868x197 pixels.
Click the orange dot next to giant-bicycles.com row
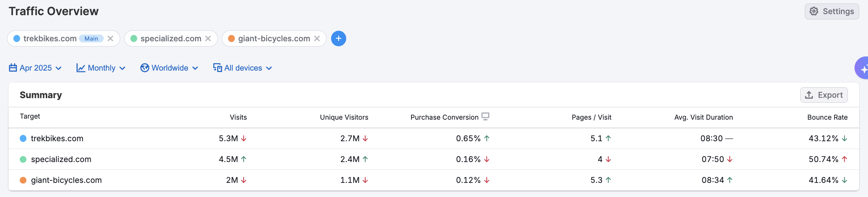click(x=23, y=180)
